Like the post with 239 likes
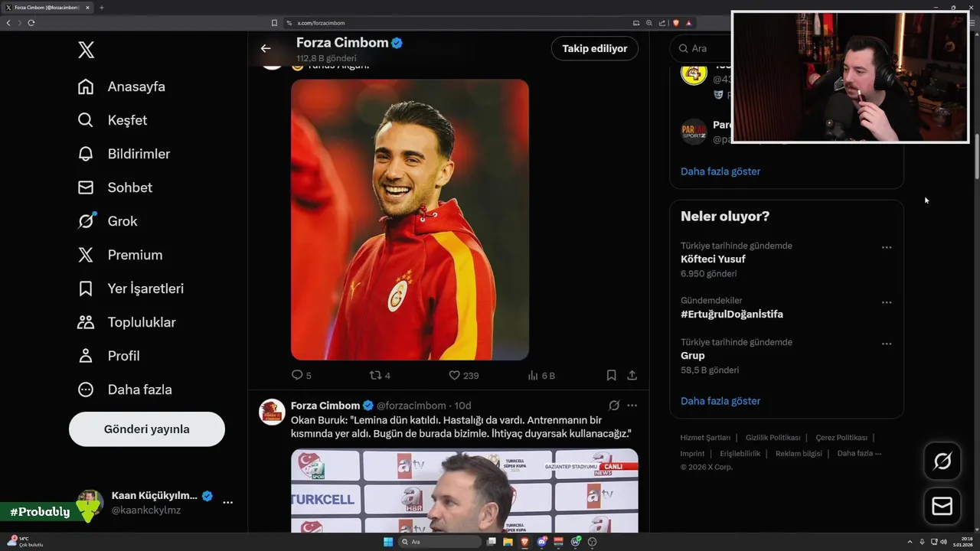Image resolution: width=980 pixels, height=551 pixels. pyautogui.click(x=463, y=375)
